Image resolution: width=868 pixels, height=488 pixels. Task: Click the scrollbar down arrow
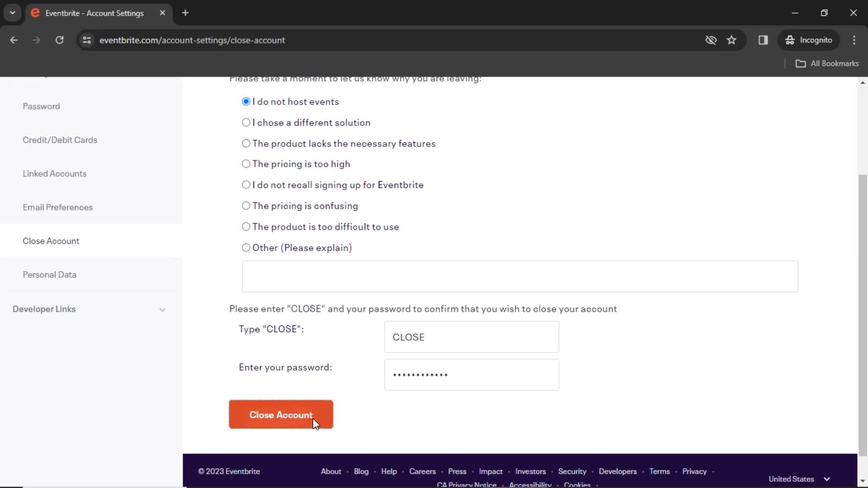(863, 482)
